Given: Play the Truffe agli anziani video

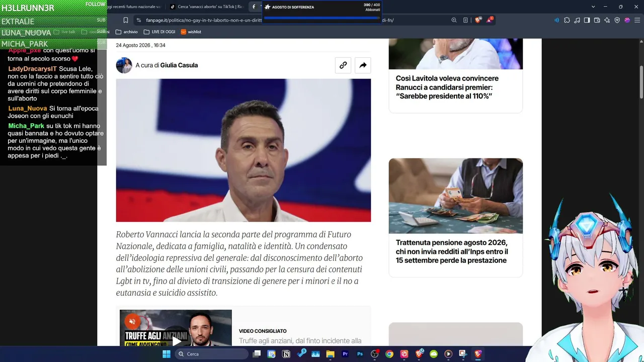Looking at the screenshot, I should click(x=177, y=341).
